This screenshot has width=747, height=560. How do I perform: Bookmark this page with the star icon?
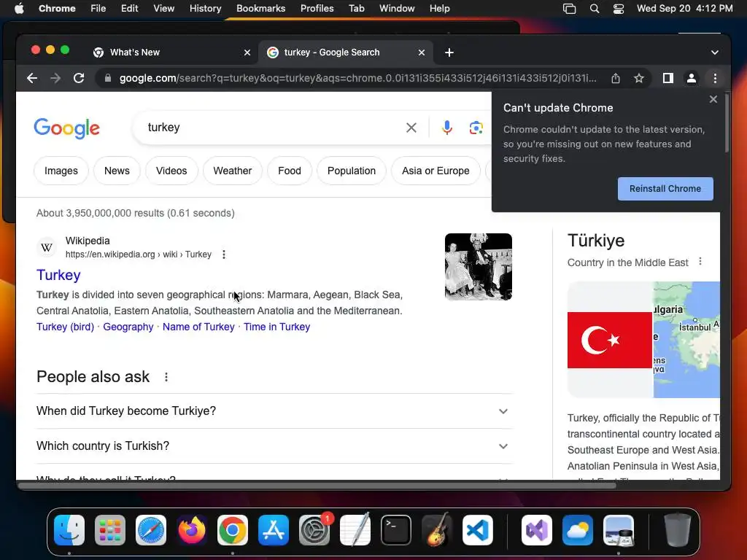tap(639, 78)
